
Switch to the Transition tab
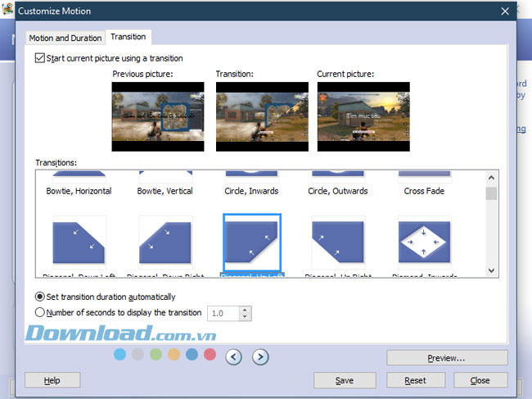click(x=128, y=37)
